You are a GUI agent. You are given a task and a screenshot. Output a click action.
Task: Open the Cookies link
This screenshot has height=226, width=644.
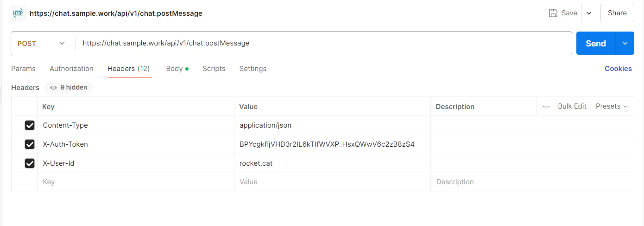[618, 69]
